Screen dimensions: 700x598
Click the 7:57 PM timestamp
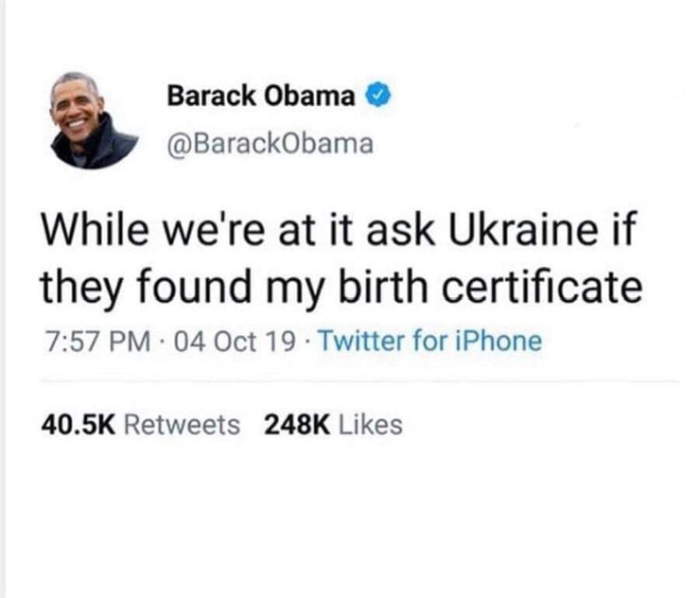point(98,342)
